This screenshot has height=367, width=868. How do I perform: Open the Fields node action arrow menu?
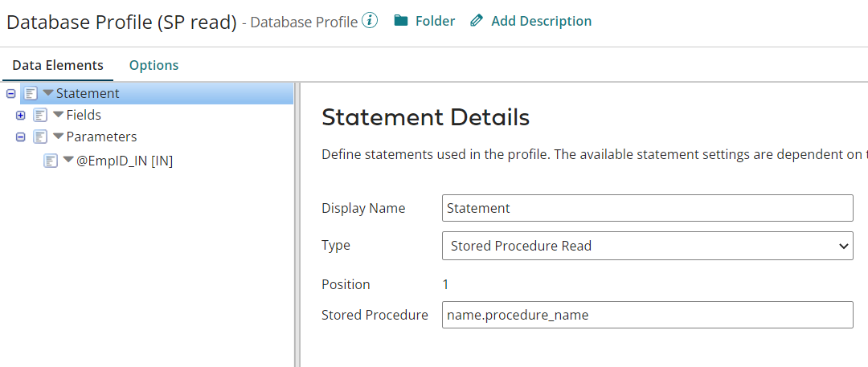pos(58,115)
